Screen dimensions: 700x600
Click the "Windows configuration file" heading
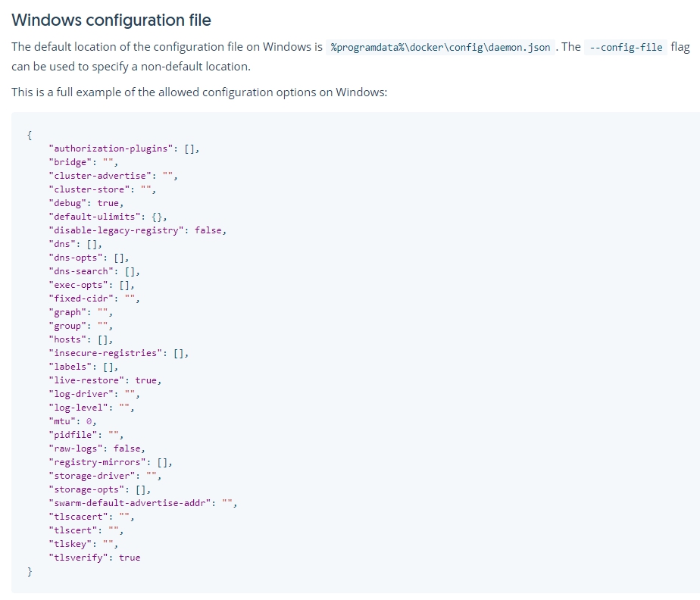111,20
